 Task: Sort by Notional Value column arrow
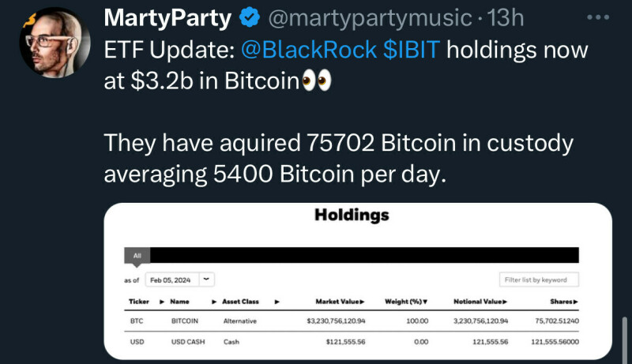click(x=505, y=302)
